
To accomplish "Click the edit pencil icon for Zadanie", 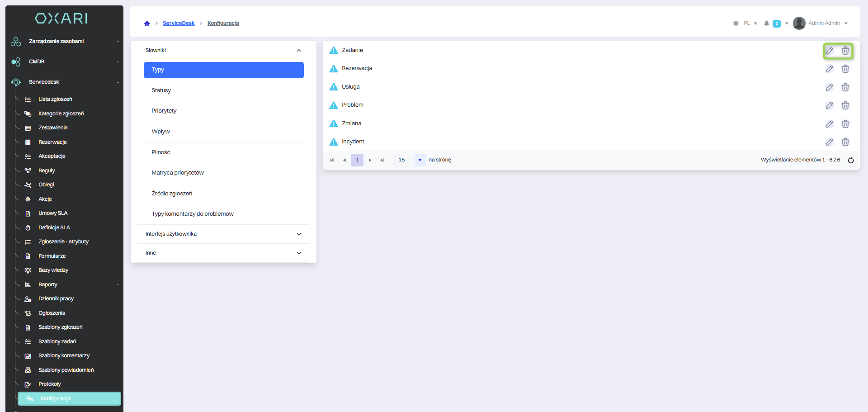I will click(829, 51).
